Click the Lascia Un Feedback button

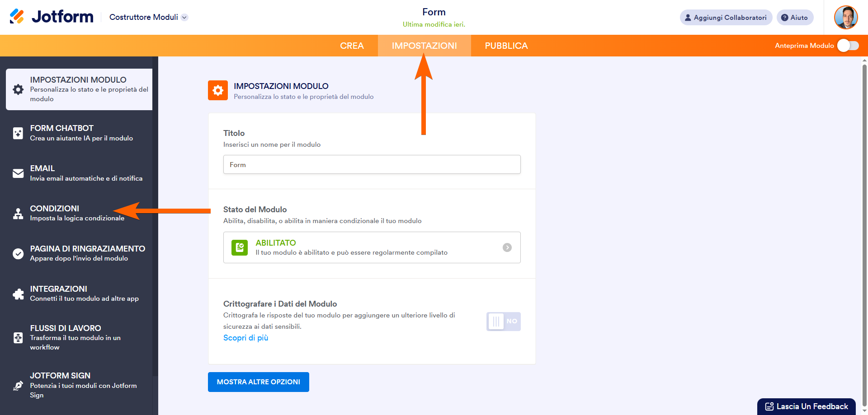pos(807,406)
